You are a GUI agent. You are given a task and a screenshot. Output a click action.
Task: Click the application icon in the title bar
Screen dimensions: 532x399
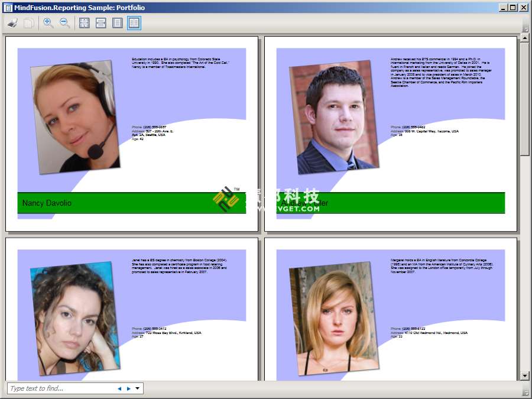coord(8,8)
